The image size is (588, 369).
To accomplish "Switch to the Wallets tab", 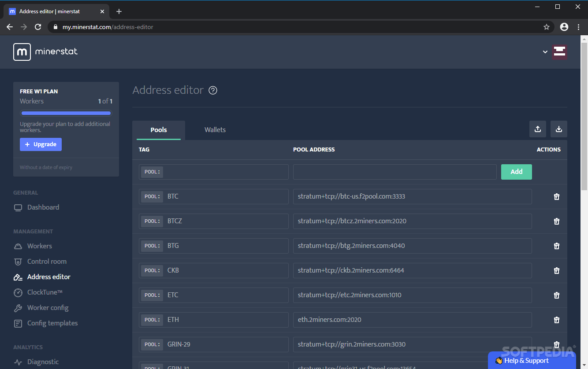I will click(x=215, y=130).
